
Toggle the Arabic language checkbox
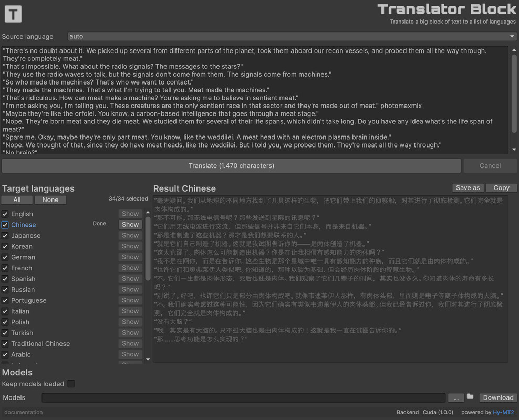click(x=5, y=354)
